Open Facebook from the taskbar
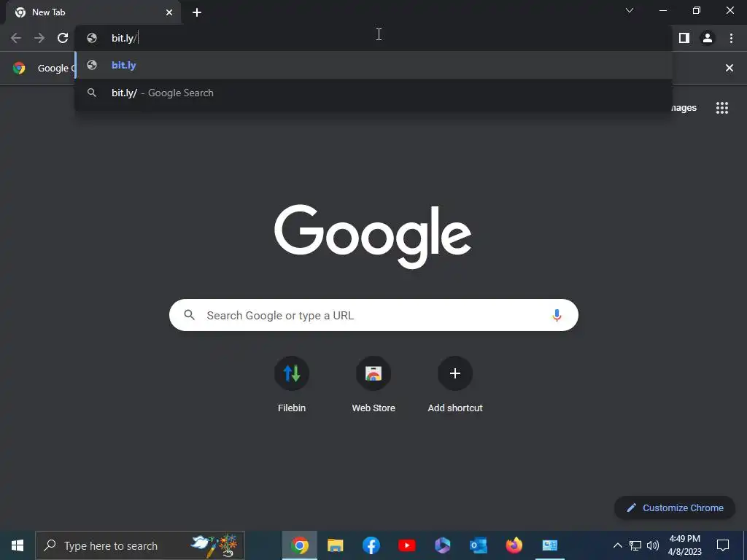The image size is (747, 560). [x=371, y=545]
